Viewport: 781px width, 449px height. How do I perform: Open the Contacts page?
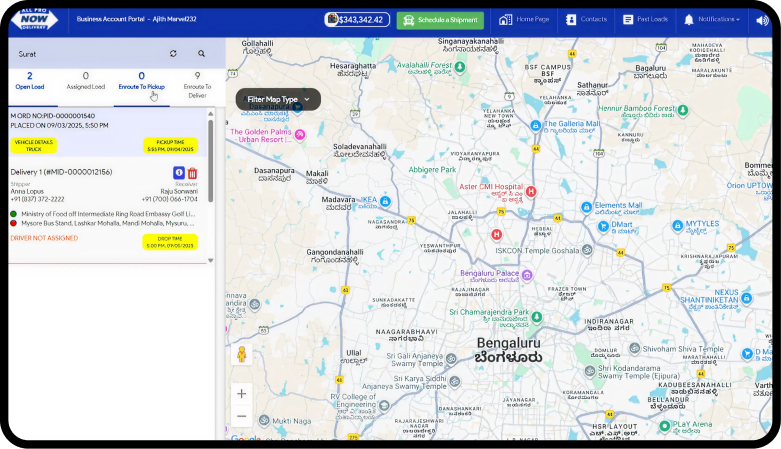(586, 20)
